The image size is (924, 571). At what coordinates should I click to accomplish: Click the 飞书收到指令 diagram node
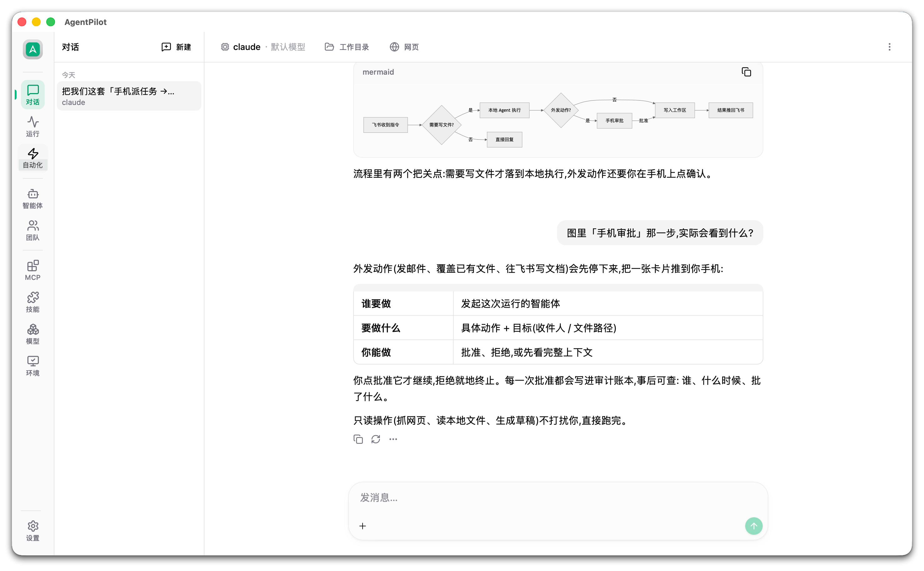[x=385, y=125]
